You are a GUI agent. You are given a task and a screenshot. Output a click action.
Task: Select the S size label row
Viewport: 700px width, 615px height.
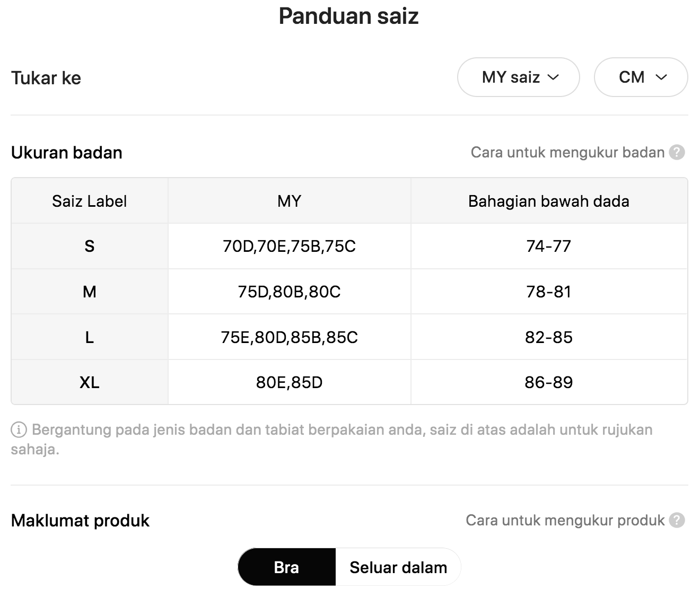coord(349,246)
